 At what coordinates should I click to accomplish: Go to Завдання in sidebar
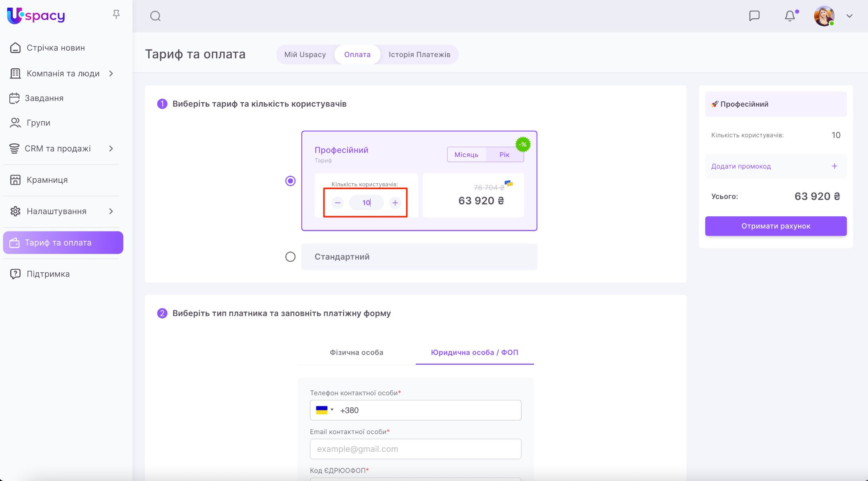click(44, 98)
